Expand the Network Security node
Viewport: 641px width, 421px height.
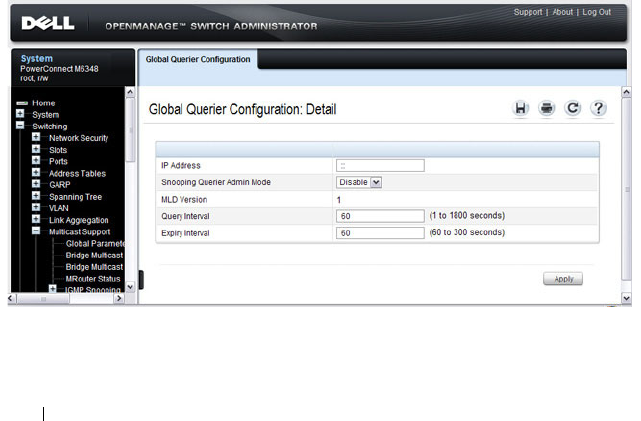[36, 137]
